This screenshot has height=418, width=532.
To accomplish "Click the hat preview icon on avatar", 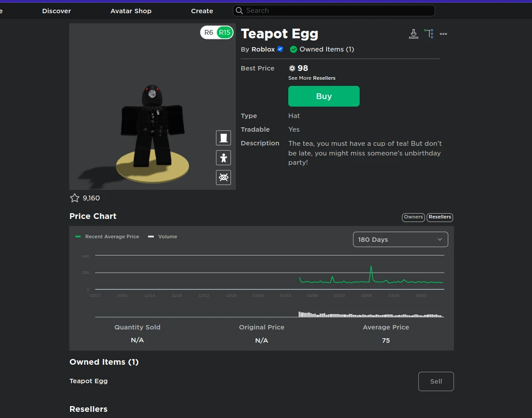I will (x=223, y=138).
